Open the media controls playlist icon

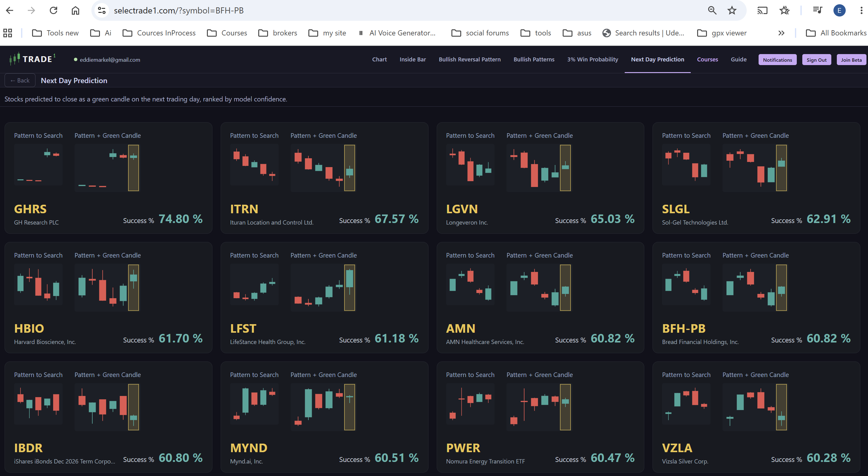[818, 10]
